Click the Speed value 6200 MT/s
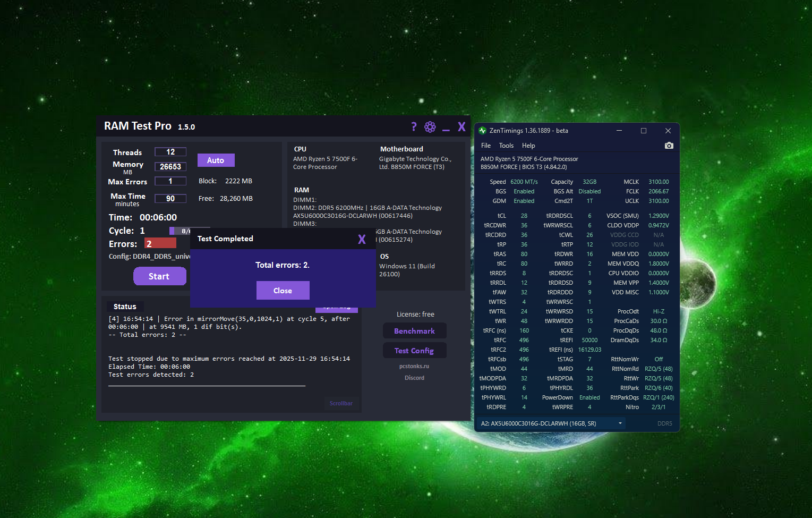 coord(524,182)
